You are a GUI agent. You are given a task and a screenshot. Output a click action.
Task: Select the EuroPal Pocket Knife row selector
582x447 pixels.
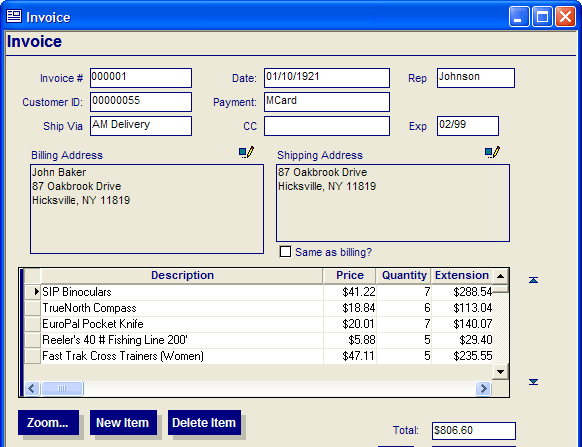pos(33,324)
